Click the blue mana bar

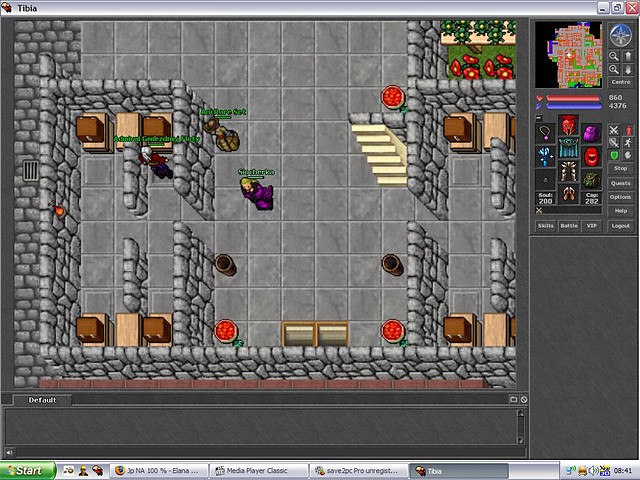click(x=573, y=106)
